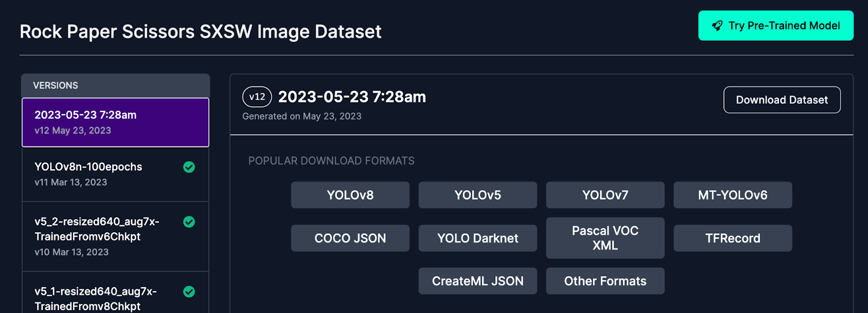
Task: Choose YOLO Darknet format
Action: (x=477, y=238)
